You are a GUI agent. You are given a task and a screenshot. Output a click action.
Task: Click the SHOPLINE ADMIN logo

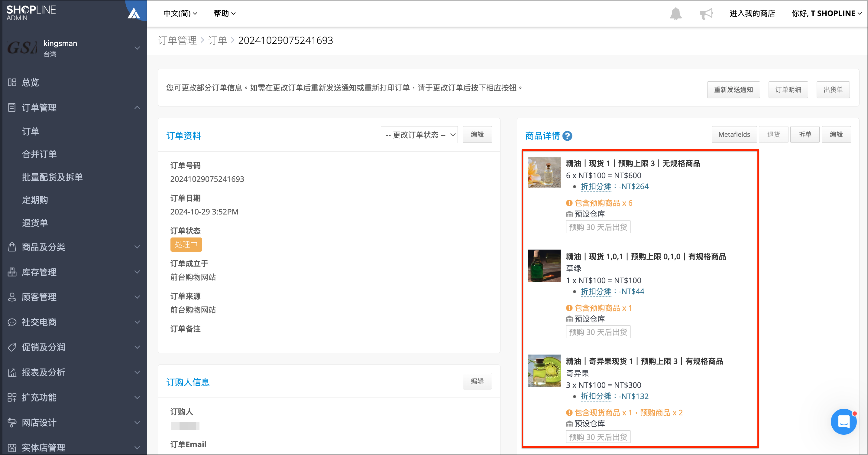point(31,13)
